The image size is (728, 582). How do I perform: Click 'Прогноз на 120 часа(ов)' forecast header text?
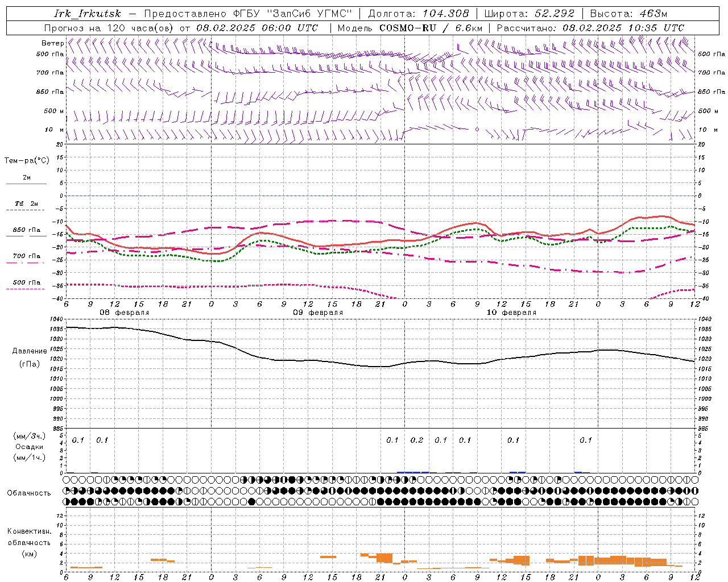tap(109, 28)
